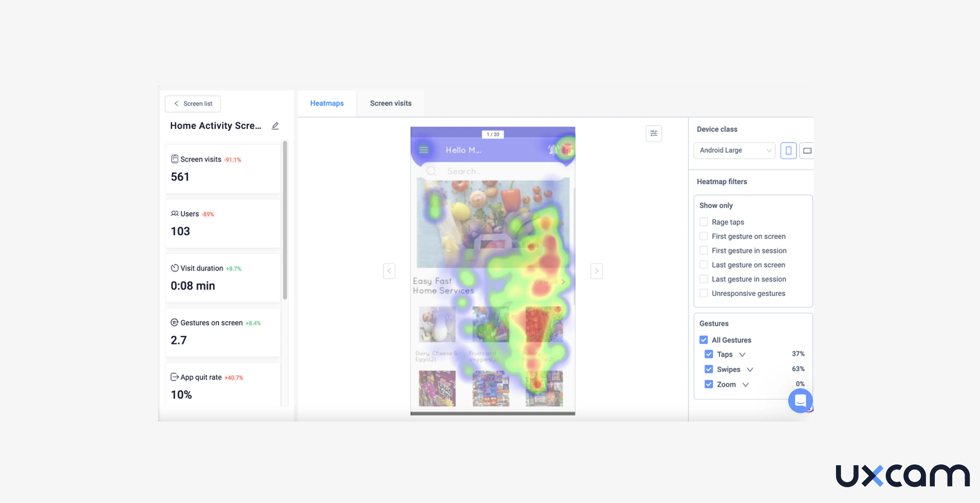Image resolution: width=980 pixels, height=503 pixels.
Task: Expand the Swipes gesture chevron
Action: tap(750, 369)
